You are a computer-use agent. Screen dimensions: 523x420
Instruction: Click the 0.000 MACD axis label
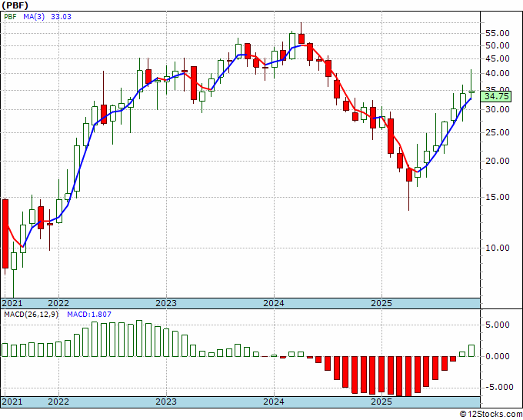[x=498, y=356]
